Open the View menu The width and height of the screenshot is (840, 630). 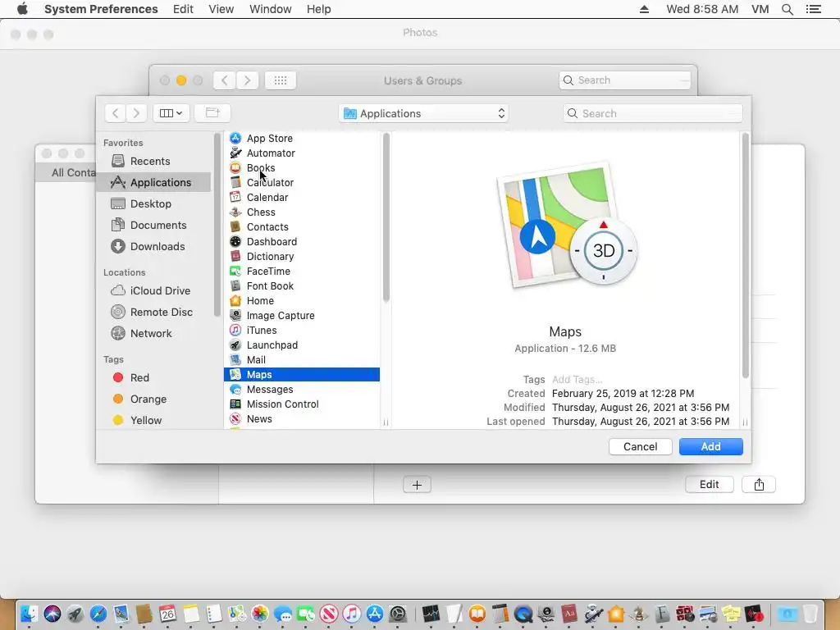click(221, 9)
